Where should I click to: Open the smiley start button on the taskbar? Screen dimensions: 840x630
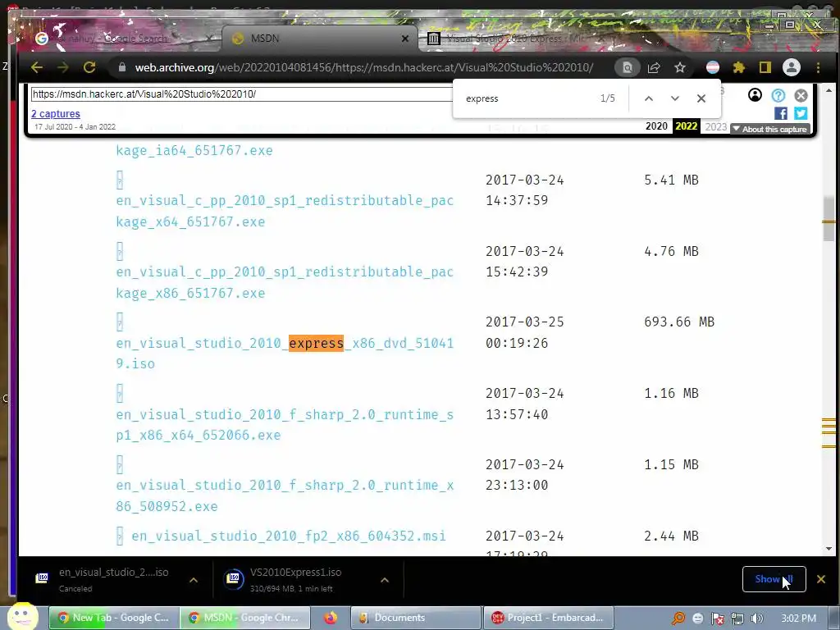point(22,617)
